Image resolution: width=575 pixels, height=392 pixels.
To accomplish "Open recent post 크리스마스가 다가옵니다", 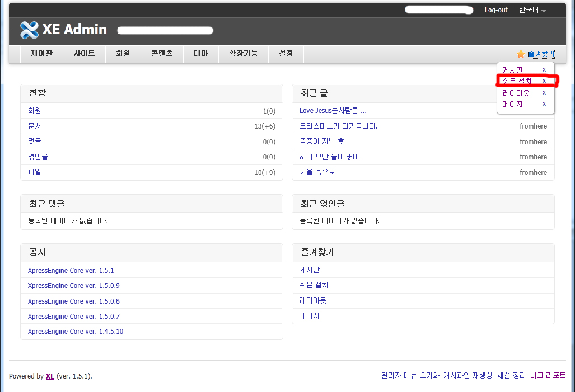I will pyautogui.click(x=338, y=126).
